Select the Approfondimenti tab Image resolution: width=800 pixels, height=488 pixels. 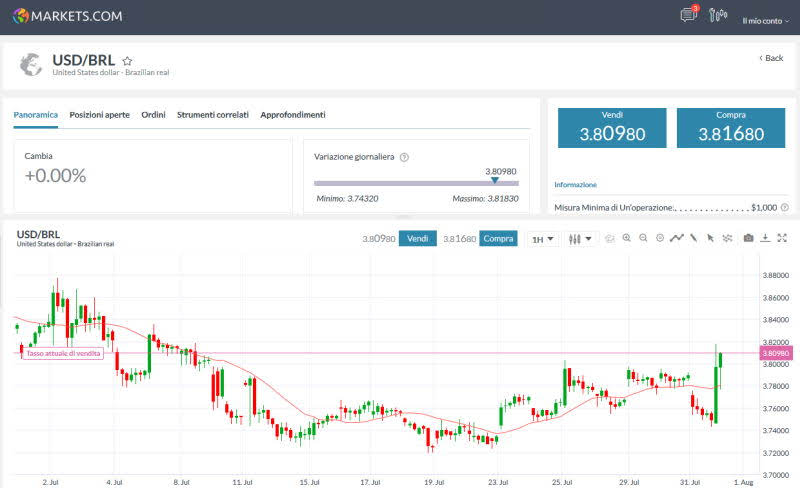(292, 115)
